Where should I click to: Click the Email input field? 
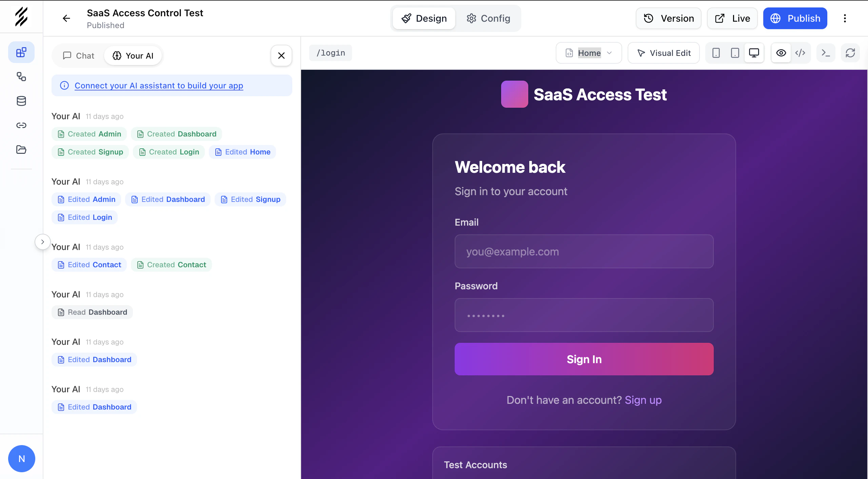pos(584,251)
